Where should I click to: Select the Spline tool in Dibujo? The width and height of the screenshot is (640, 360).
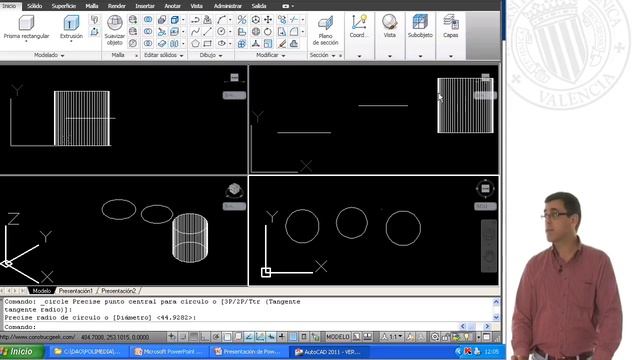click(x=195, y=31)
